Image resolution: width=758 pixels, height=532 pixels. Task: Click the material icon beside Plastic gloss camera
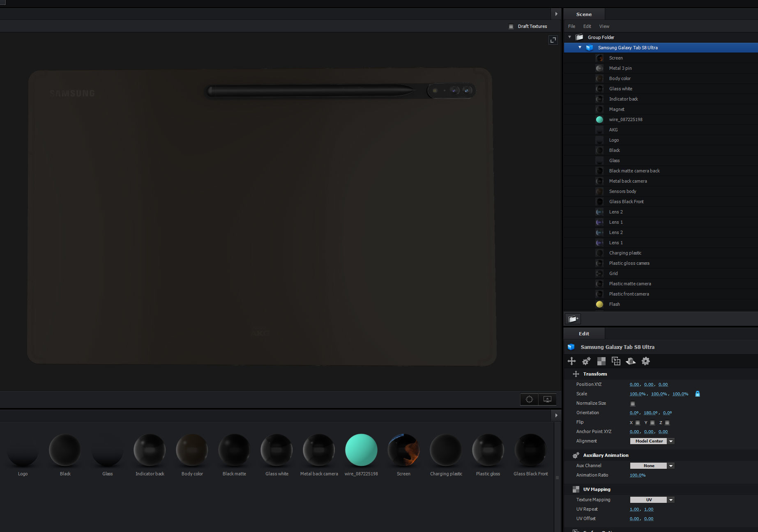coord(599,263)
